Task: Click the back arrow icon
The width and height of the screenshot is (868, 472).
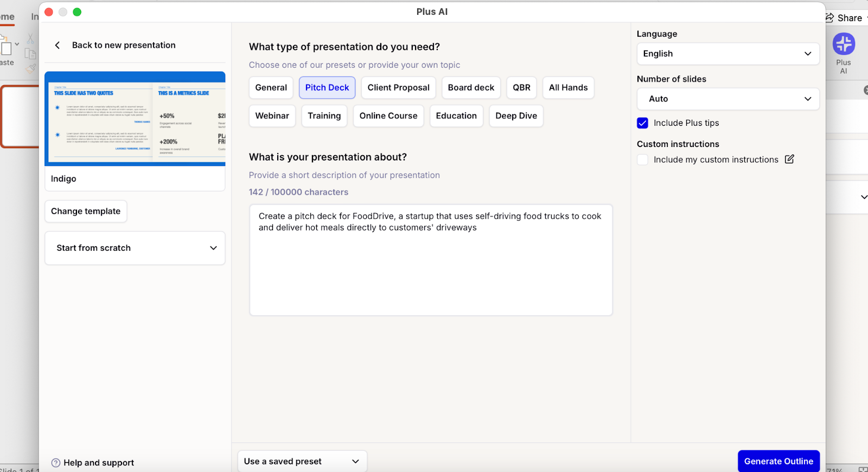Action: pos(58,46)
